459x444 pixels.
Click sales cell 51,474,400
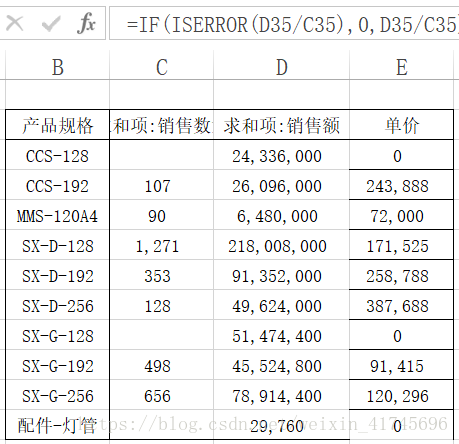click(x=282, y=335)
